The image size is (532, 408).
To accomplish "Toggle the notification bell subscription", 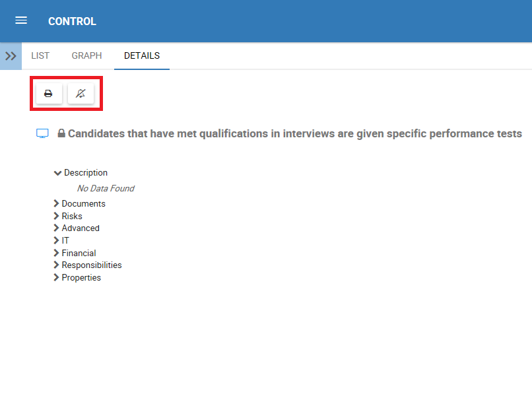I will click(x=81, y=94).
